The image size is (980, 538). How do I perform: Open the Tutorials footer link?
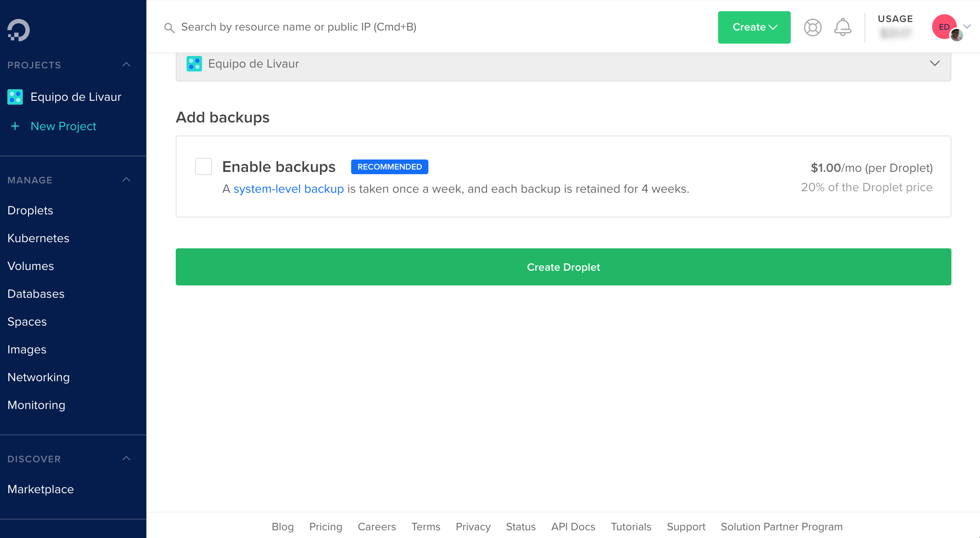point(631,527)
